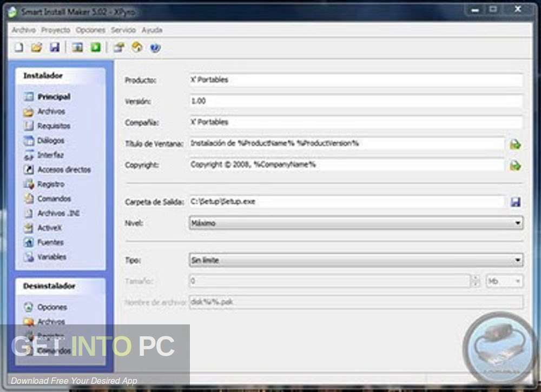Screen dimensions: 541x392
Task: Click the browse save icon for Carpeta de Salida
Action: pyautogui.click(x=516, y=202)
